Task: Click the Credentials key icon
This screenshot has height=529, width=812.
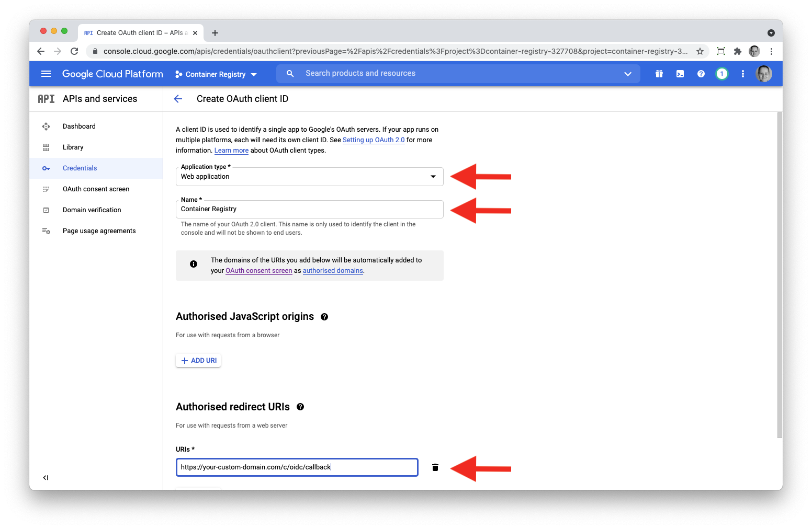Action: click(x=46, y=168)
